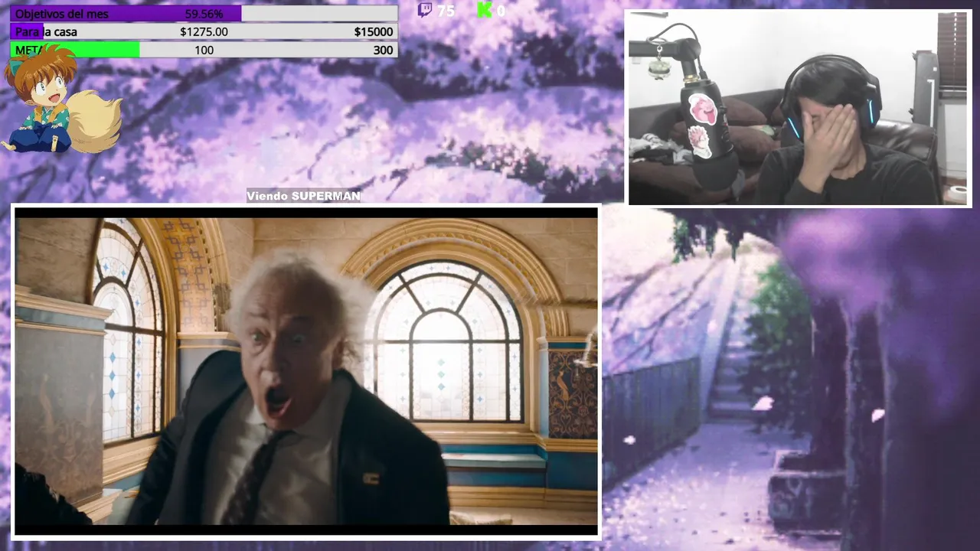Click the META goal value 300
Screen dimensions: 980x551
pos(383,50)
